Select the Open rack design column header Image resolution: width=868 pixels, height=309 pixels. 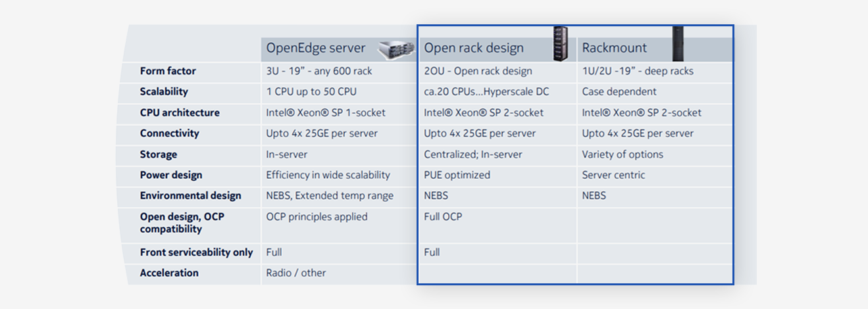point(473,48)
